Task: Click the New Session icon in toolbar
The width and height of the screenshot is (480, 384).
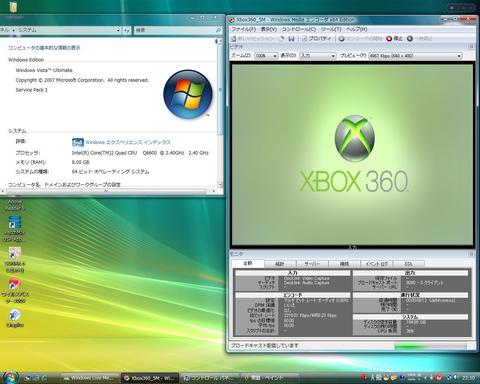Action: [234, 39]
